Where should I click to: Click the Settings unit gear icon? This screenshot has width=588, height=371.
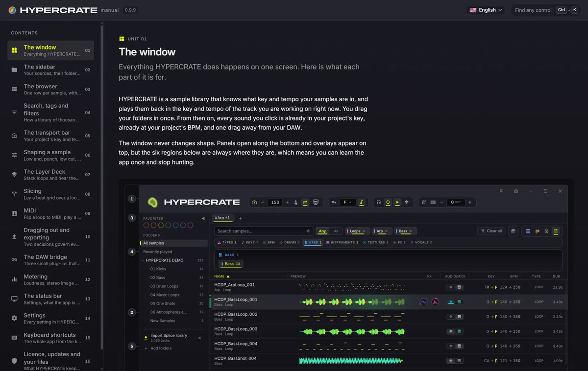pyautogui.click(x=14, y=318)
